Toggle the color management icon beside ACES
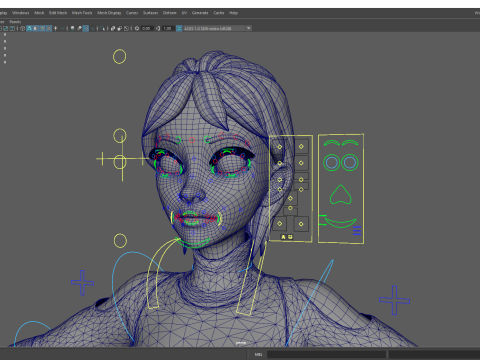 [x=179, y=28]
